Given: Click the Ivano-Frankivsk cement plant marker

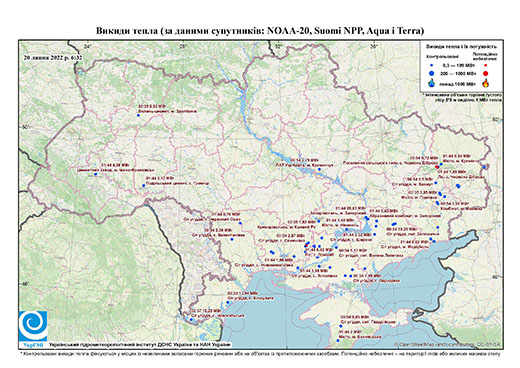Looking at the screenshot, I should pyautogui.click(x=95, y=174).
